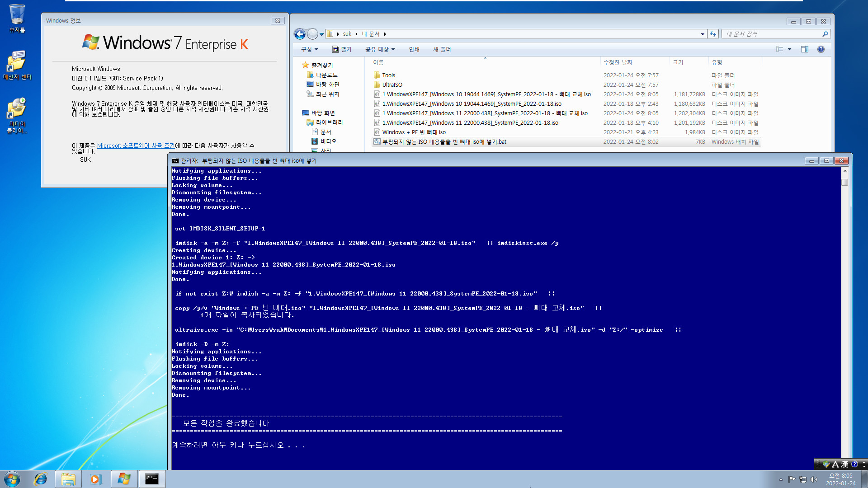The width and height of the screenshot is (868, 488).
Task: Click the refresh button beside the address bar
Action: (x=713, y=34)
